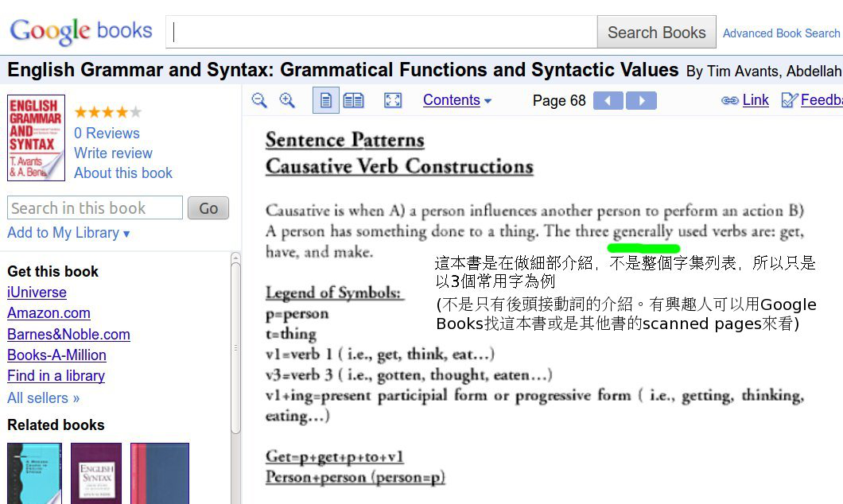
Task: Switch to two-page view
Action: (x=353, y=100)
